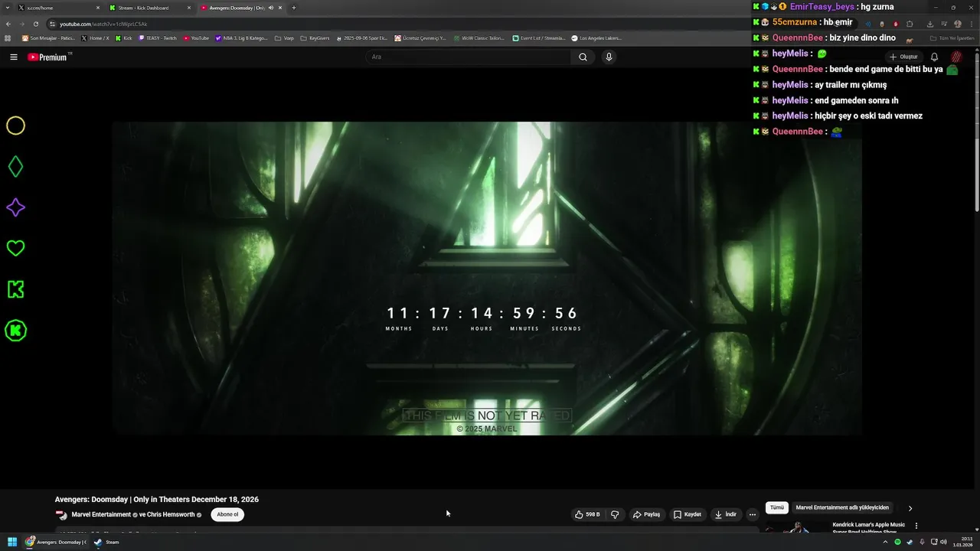980x551 pixels.
Task: Click video title 'Avengers: Doomsday | Only in Theaters'
Action: click(x=156, y=499)
